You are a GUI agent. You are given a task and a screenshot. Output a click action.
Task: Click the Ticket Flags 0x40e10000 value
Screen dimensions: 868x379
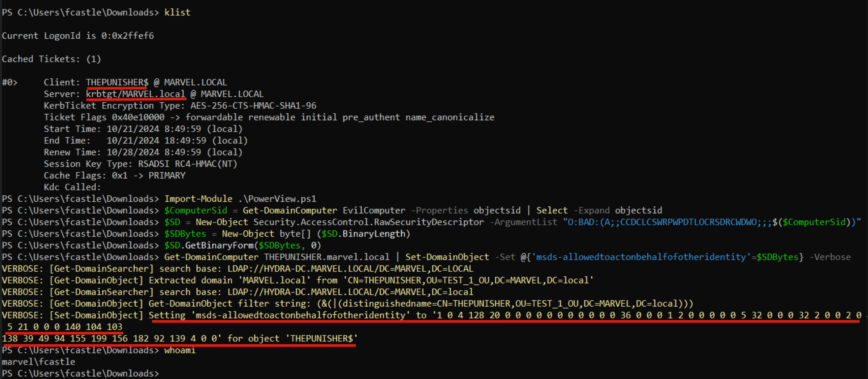tap(138, 117)
